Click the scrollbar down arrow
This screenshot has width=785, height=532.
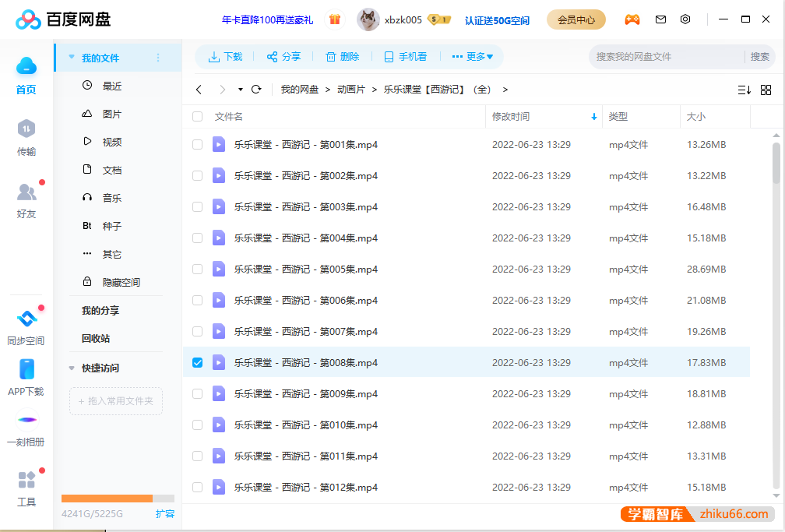pos(776,496)
